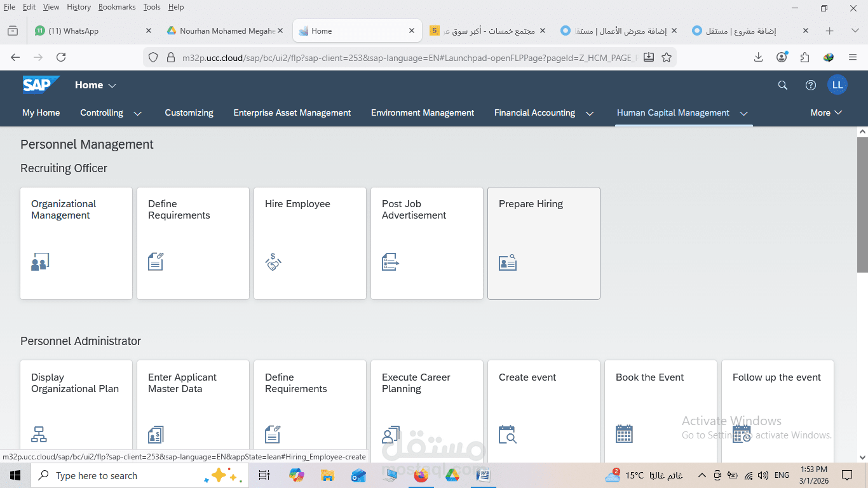Open the History menu in the browser
The height and width of the screenshot is (488, 868).
[x=78, y=7]
